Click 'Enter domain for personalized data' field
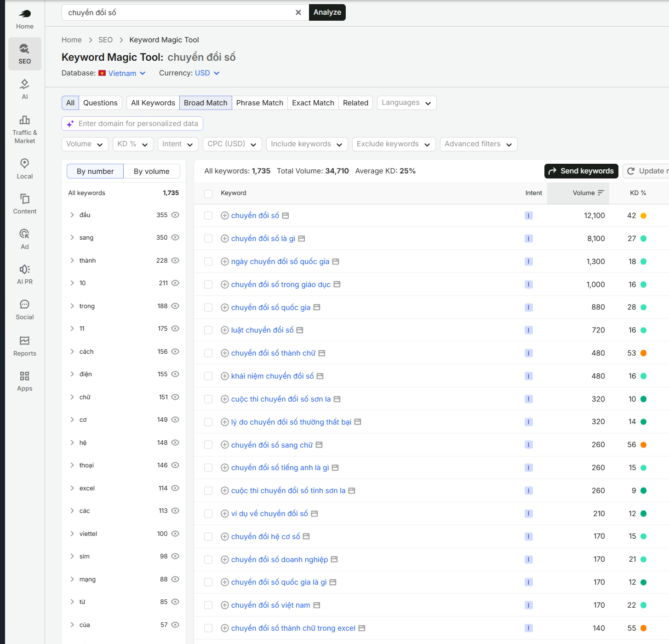 [132, 124]
